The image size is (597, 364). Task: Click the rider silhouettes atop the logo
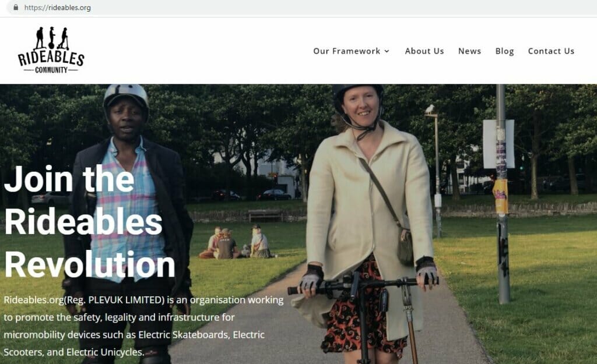point(52,38)
